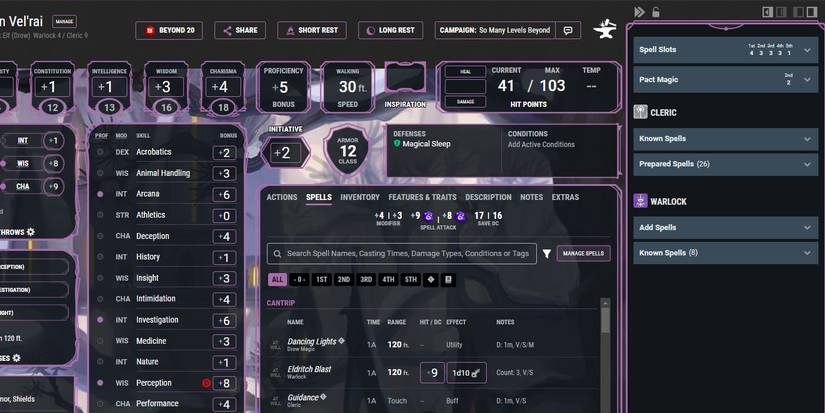825x413 pixels.
Task: Open the campaign game log chat icon
Action: (x=567, y=31)
